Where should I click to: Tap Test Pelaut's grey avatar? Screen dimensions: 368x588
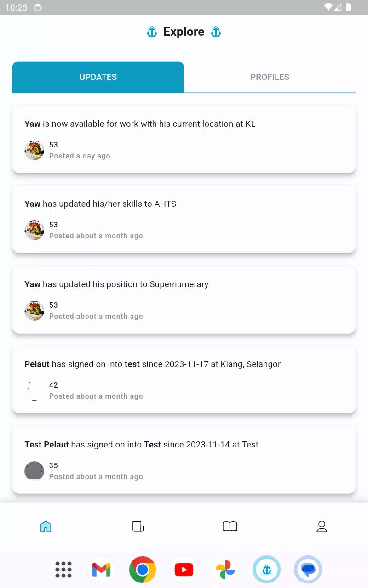(x=34, y=471)
